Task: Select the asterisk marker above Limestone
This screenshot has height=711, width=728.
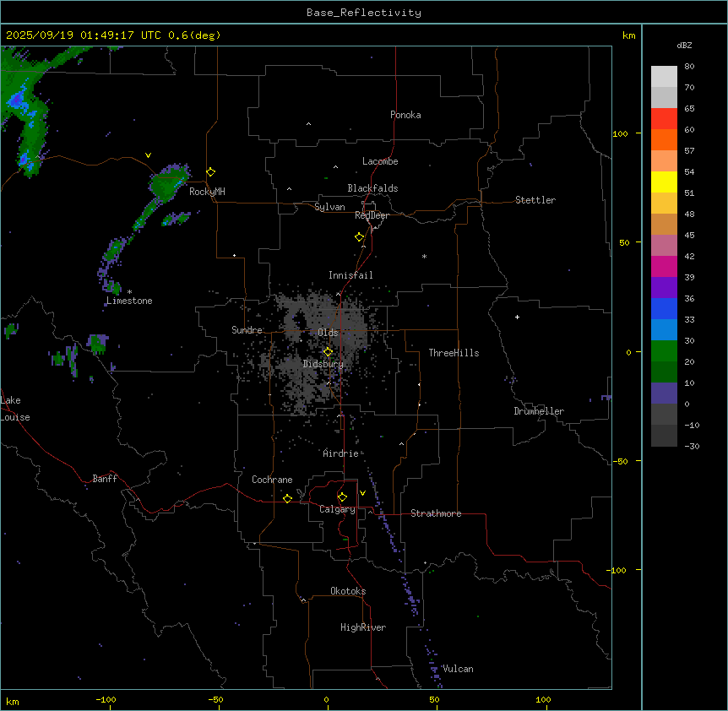Action: tap(129, 292)
